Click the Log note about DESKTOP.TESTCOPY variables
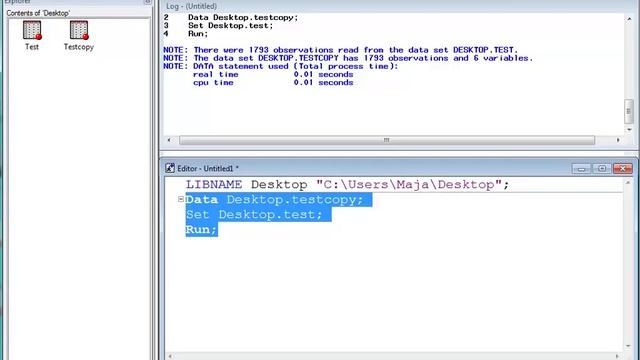Image resolution: width=640 pixels, height=360 pixels. pyautogui.click(x=348, y=58)
